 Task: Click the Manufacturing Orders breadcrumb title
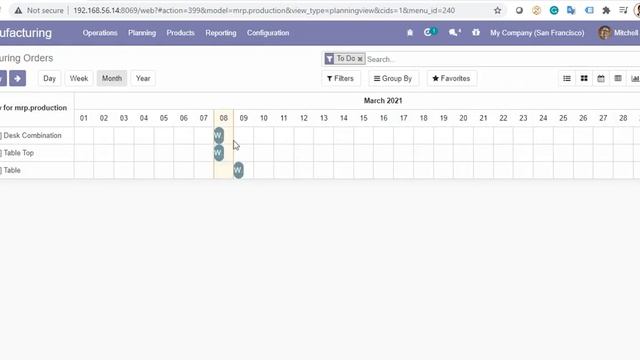[x=27, y=58]
